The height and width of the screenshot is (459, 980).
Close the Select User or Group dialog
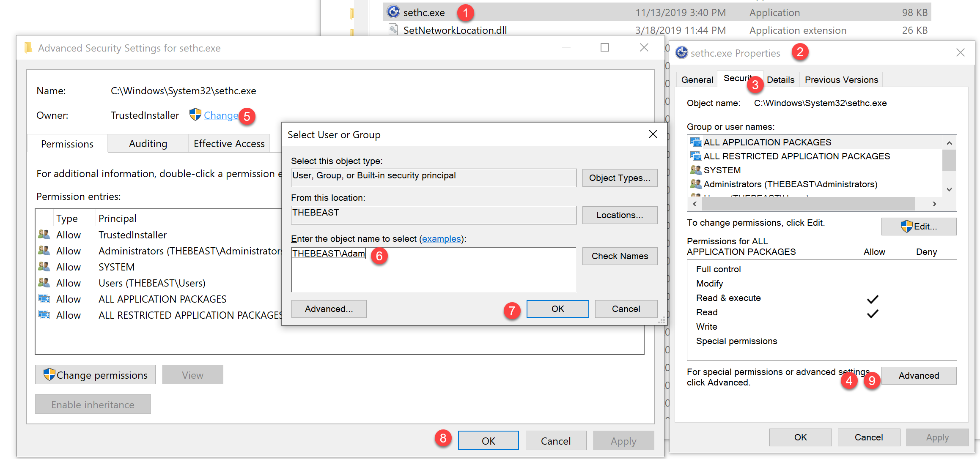coord(653,134)
